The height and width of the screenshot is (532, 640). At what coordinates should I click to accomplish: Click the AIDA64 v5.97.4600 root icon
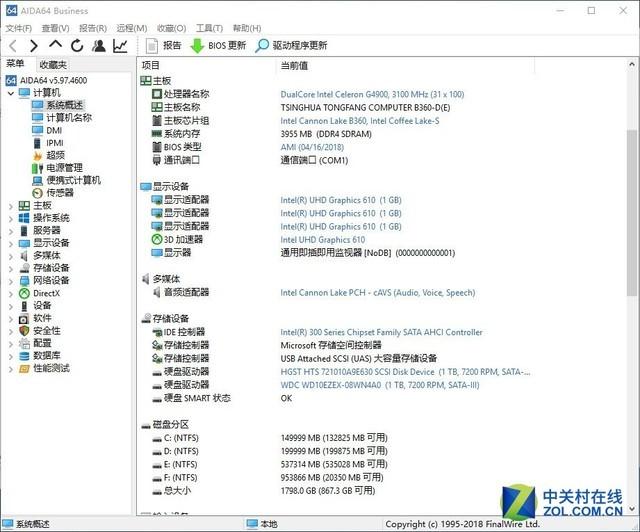[x=11, y=80]
